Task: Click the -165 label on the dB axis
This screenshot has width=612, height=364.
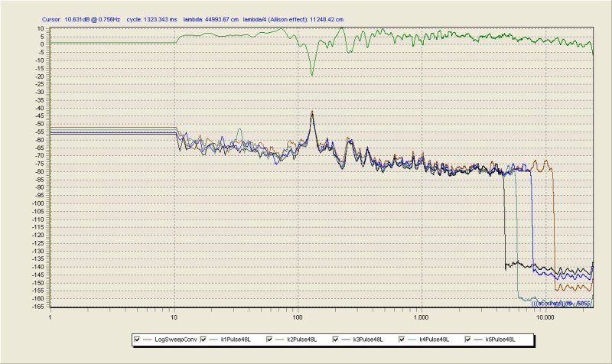Action: 37,307
